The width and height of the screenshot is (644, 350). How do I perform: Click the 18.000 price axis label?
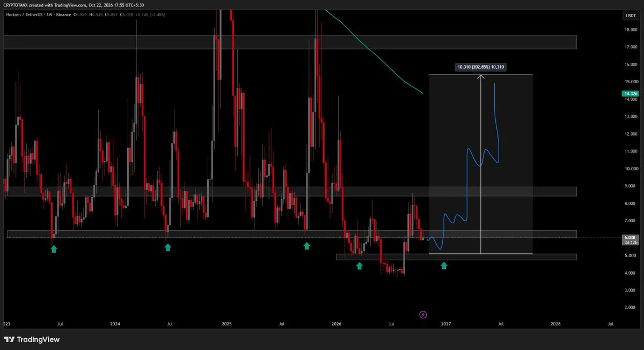631,30
